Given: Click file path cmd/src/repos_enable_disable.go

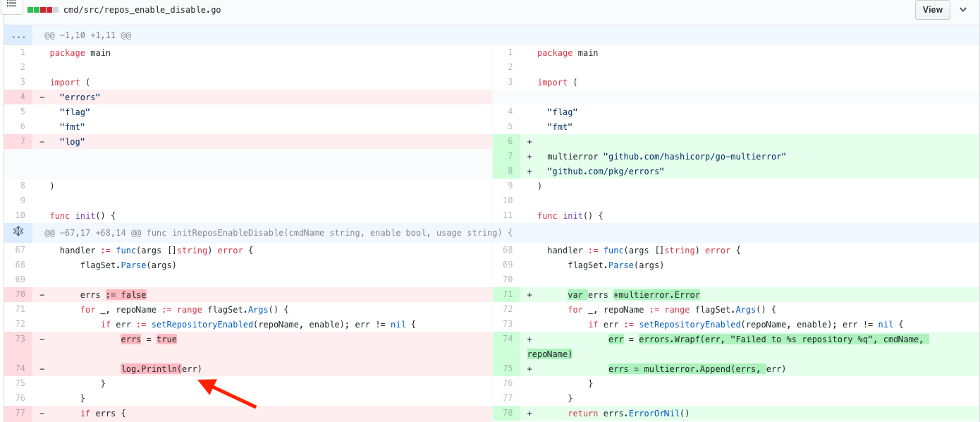Looking at the screenshot, I should 142,10.
